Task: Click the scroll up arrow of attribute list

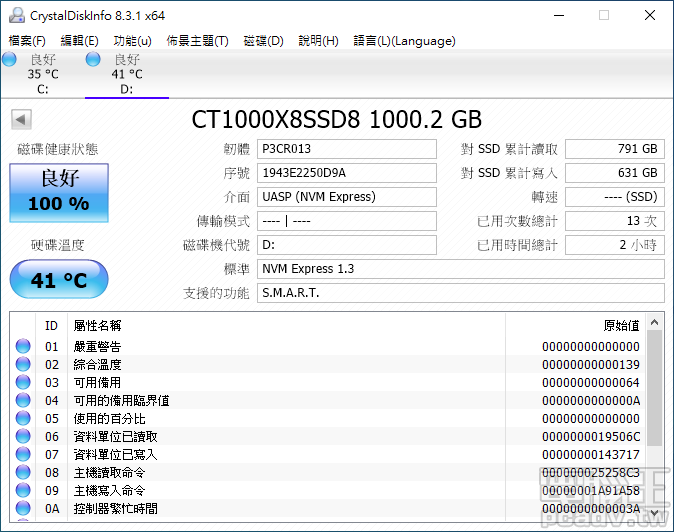Action: (655, 322)
